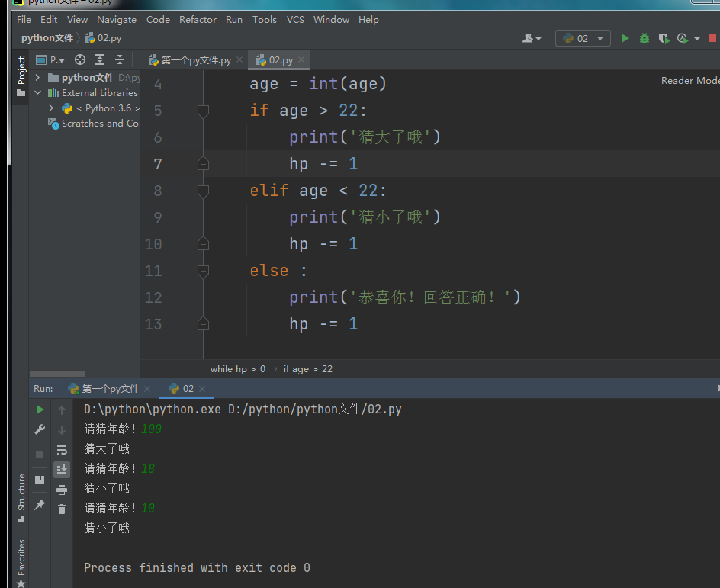Close the 第一个py文件 run tab
The height and width of the screenshot is (588, 720).
coord(147,389)
